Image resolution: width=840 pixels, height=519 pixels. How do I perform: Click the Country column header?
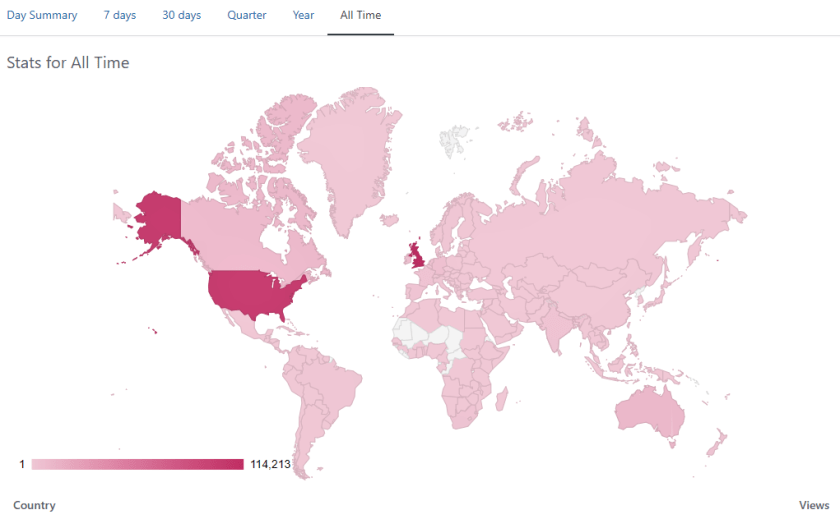pyautogui.click(x=34, y=505)
